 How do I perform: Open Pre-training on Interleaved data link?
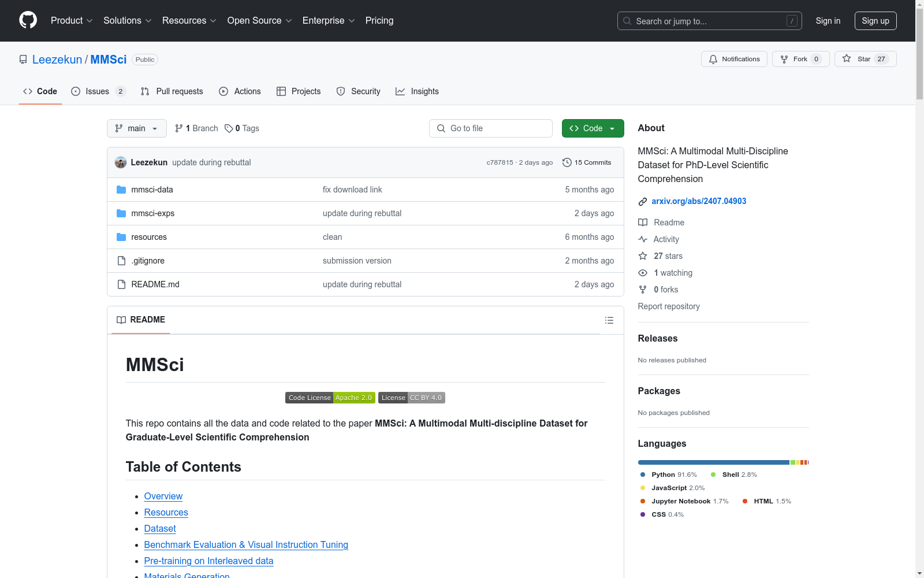click(x=208, y=561)
